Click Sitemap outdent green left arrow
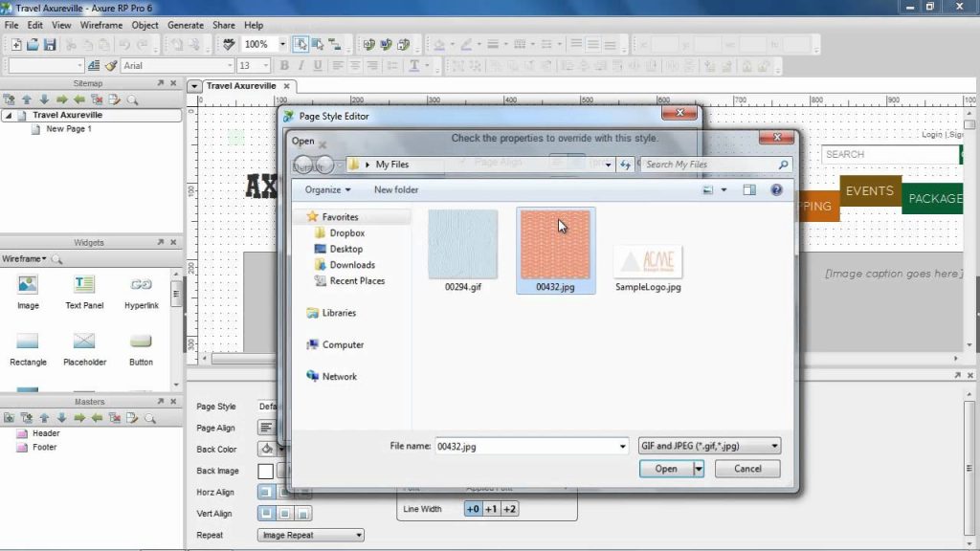 [78, 99]
